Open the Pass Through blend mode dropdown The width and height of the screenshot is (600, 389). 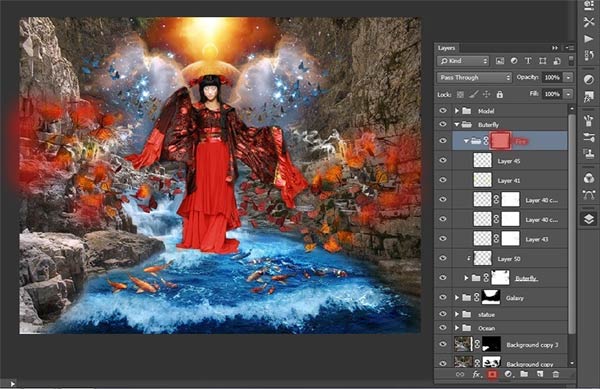(474, 77)
